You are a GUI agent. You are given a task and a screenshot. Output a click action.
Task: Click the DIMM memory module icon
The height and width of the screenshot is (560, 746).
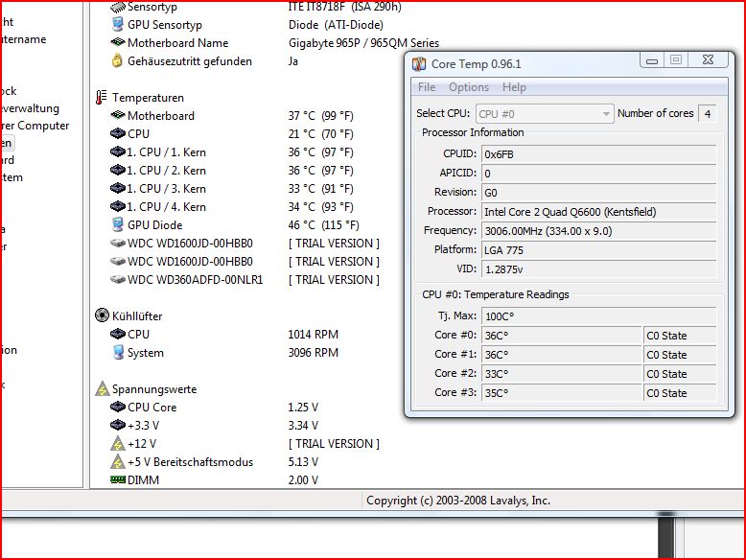118,479
